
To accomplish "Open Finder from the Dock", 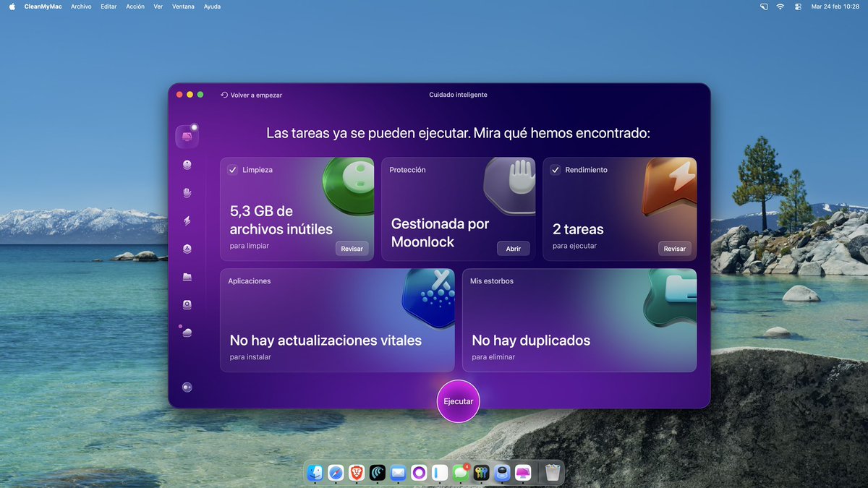I will point(315,473).
